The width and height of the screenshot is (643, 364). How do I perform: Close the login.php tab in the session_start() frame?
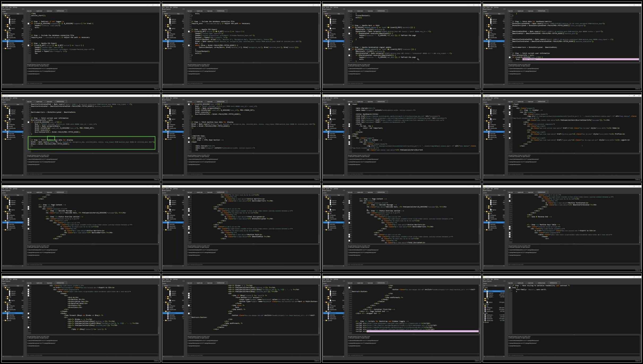(x=33, y=11)
